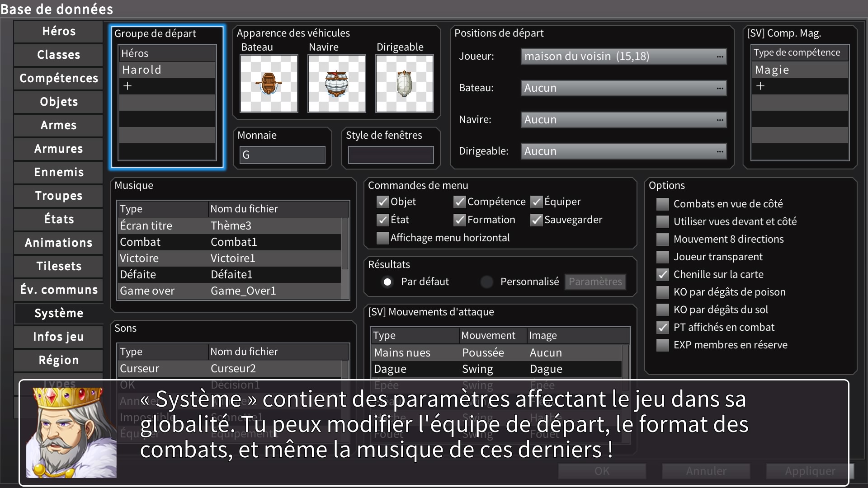Image resolution: width=868 pixels, height=488 pixels.
Task: Open the Bateau start position selector
Action: (623, 88)
